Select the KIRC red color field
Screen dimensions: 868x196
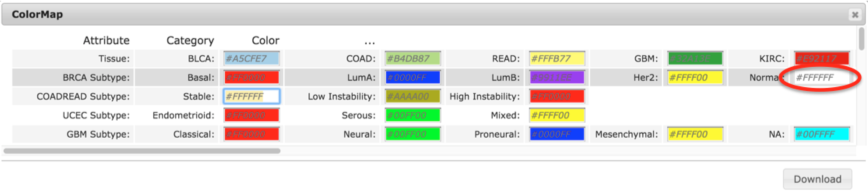(x=821, y=59)
